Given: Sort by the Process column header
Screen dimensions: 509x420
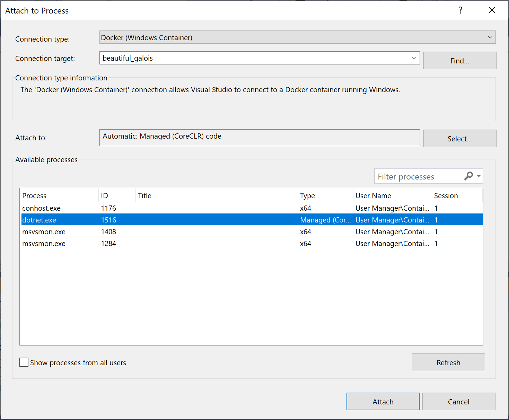Looking at the screenshot, I should tap(34, 195).
